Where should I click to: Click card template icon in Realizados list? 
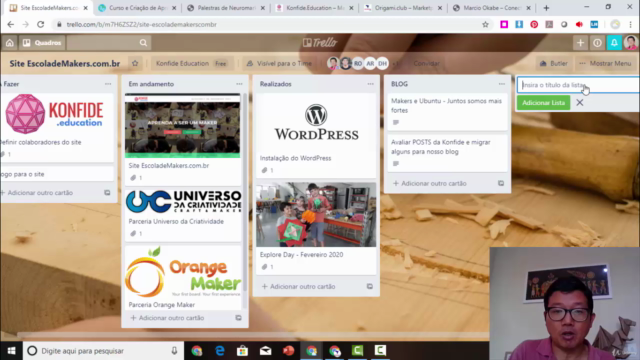370,287
